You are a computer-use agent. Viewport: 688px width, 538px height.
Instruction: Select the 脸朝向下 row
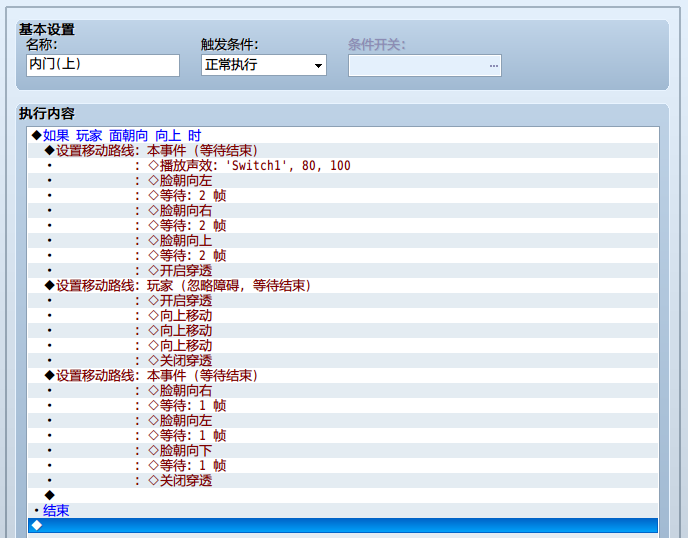[x=343, y=451]
